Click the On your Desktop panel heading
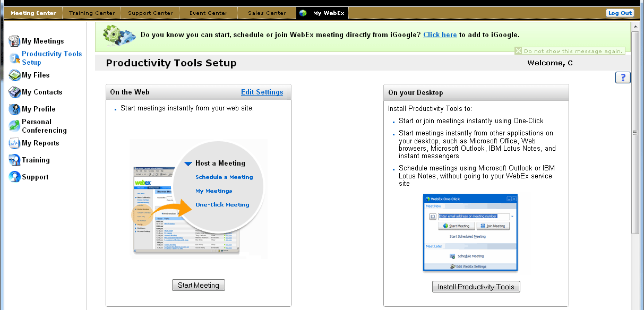 click(x=416, y=92)
